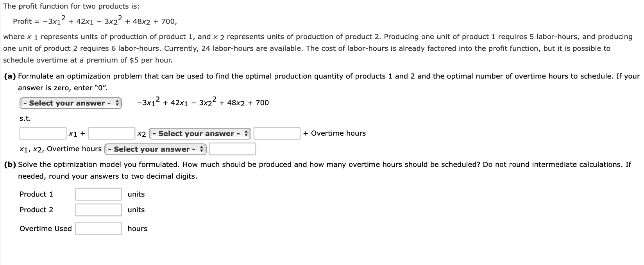The width and height of the screenshot is (644, 265).
Task: Click the Product 1 units input field
Action: click(98, 194)
